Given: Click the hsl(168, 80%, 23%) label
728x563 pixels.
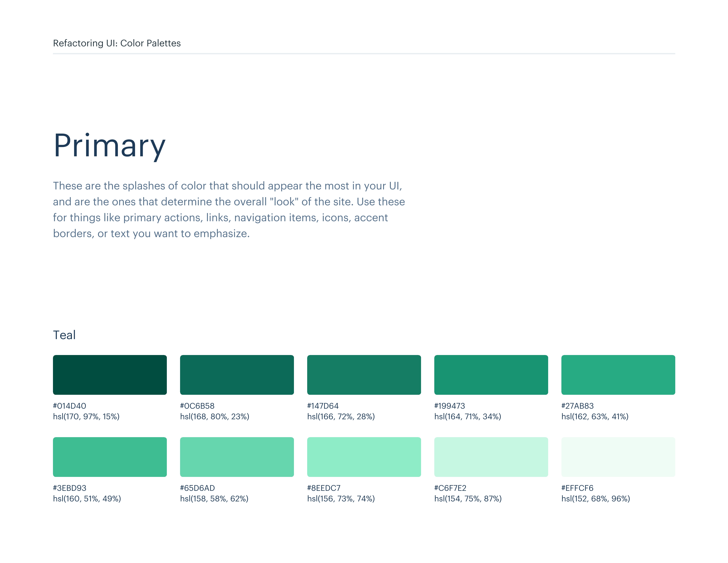Looking at the screenshot, I should coord(215,417).
